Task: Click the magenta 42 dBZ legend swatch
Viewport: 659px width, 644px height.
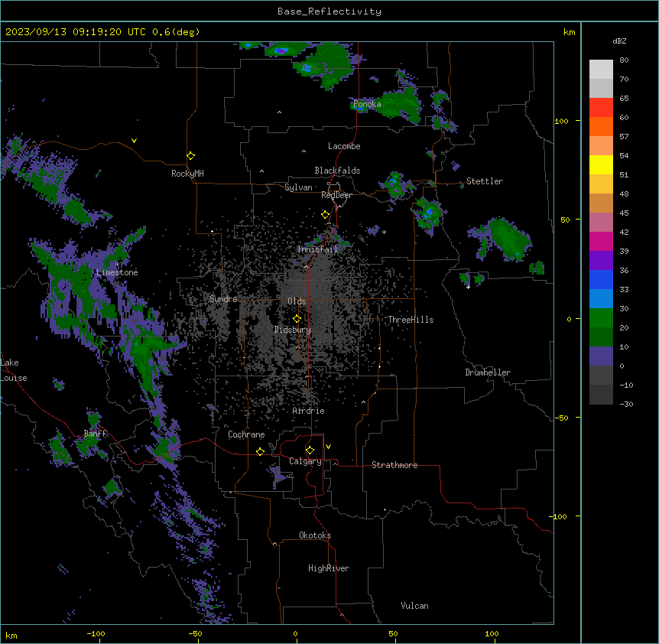Action: [601, 241]
